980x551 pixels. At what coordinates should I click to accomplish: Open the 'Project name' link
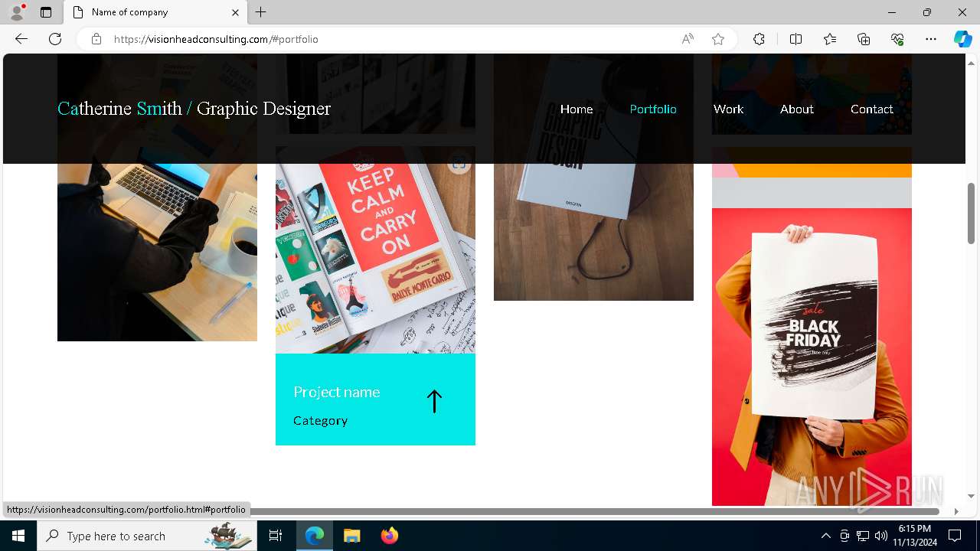(337, 392)
